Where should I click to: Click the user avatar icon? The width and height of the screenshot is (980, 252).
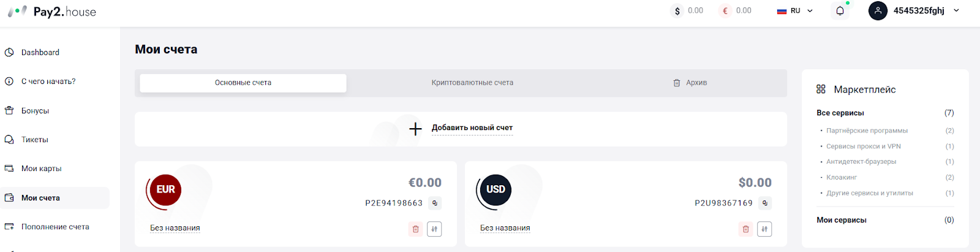(x=878, y=10)
